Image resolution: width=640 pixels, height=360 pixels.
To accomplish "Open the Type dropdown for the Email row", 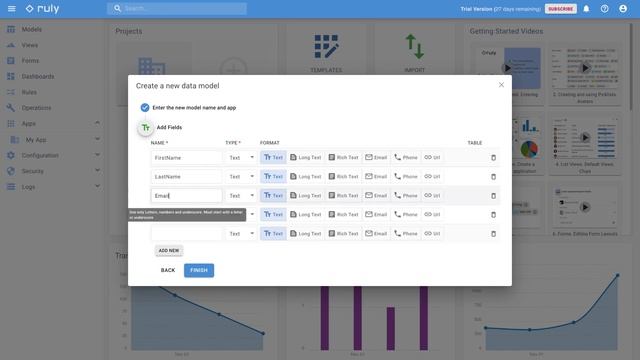I will coord(241,196).
